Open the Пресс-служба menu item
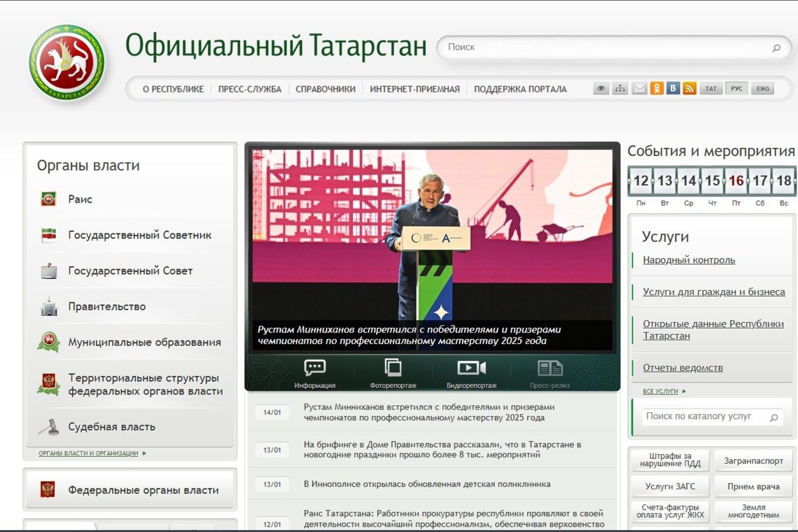 coord(249,89)
